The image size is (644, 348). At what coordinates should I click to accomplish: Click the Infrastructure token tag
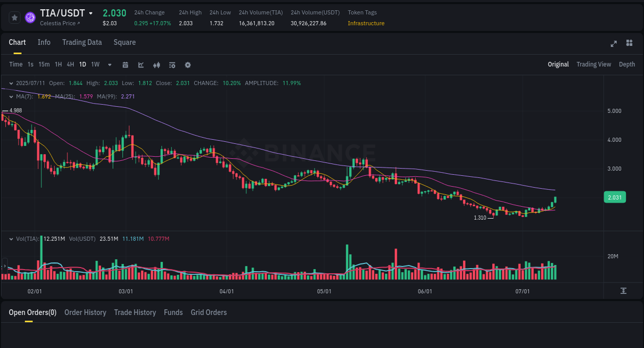[366, 23]
